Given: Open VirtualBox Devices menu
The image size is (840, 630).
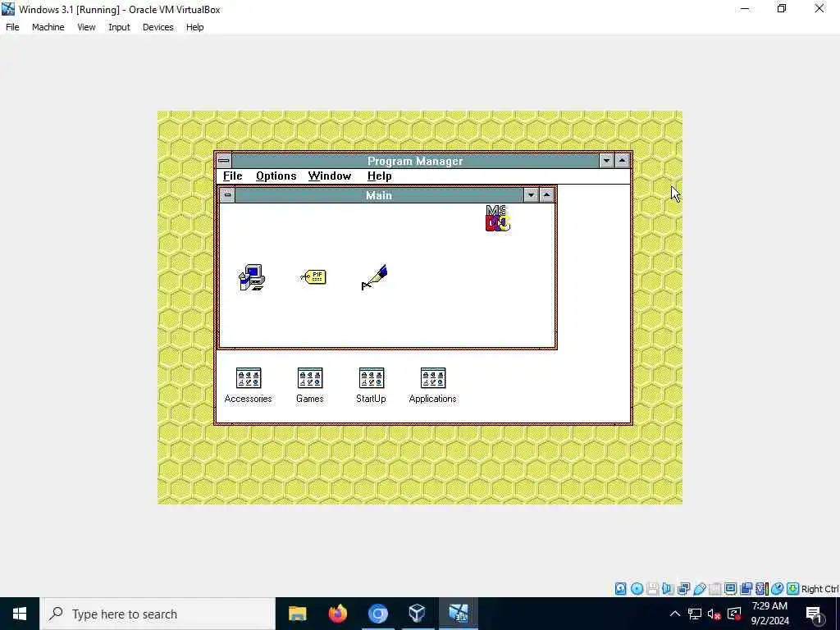Looking at the screenshot, I should click(x=158, y=27).
